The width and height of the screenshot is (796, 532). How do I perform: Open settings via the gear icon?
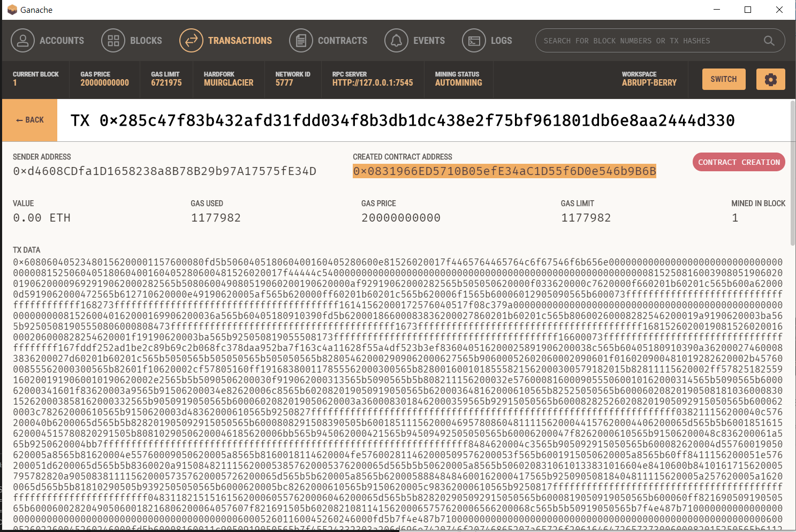(x=771, y=79)
